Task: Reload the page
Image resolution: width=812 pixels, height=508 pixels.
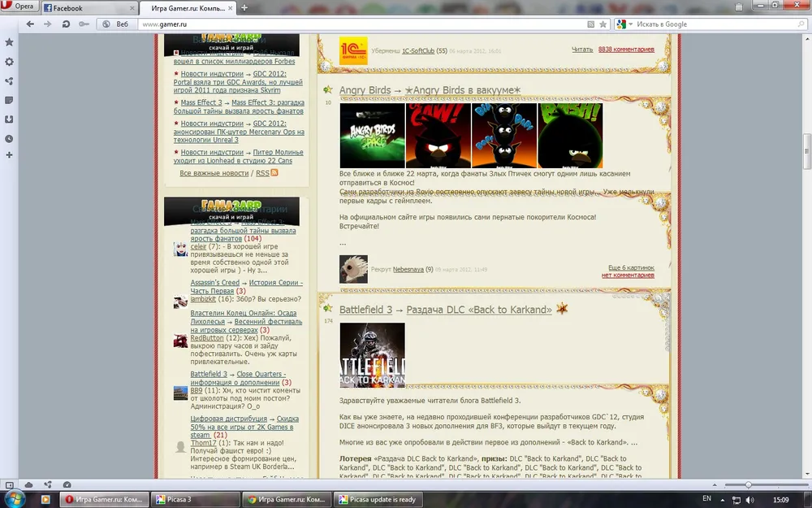Action: [x=66, y=24]
